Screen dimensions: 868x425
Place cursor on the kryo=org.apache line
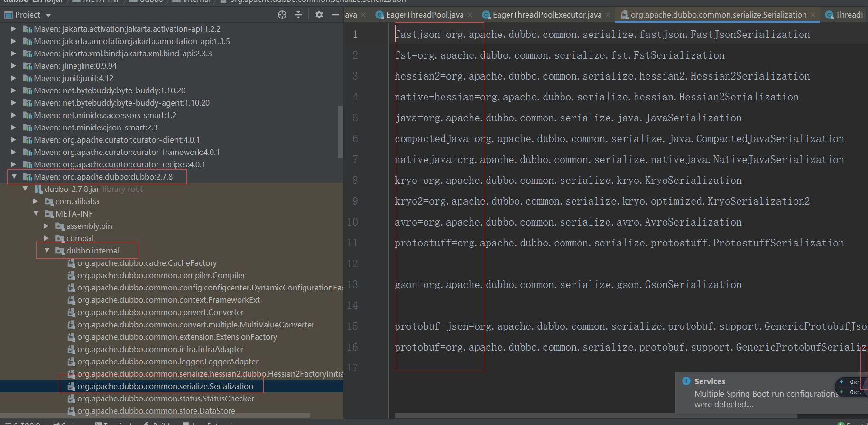(568, 181)
